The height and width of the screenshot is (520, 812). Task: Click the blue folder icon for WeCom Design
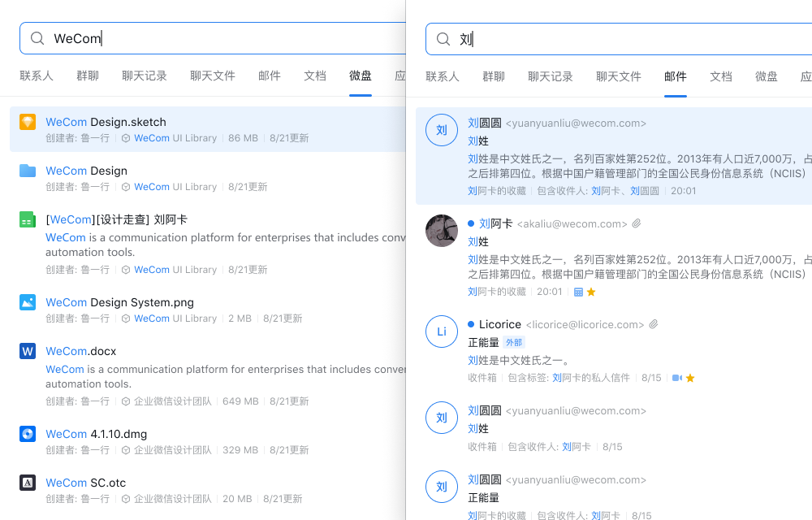[28, 171]
